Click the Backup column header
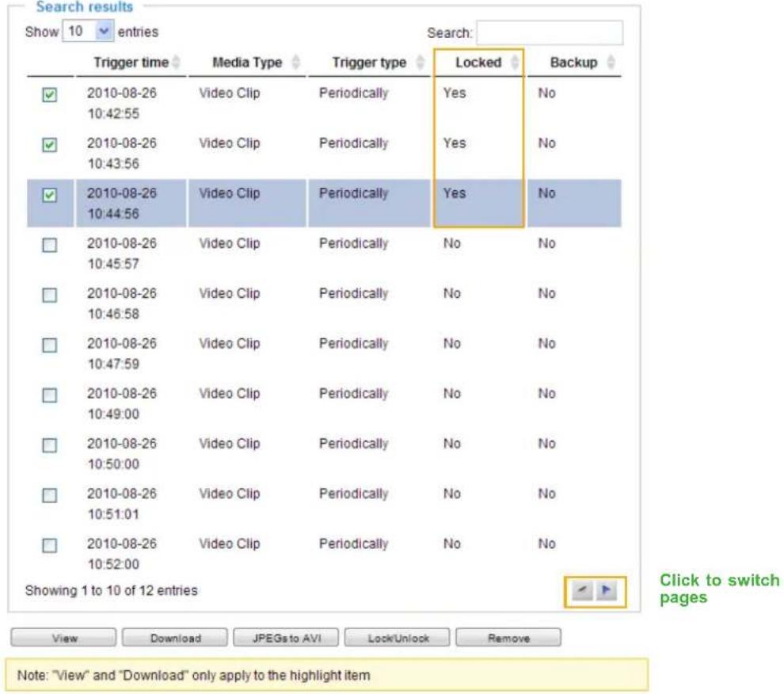 [574, 63]
